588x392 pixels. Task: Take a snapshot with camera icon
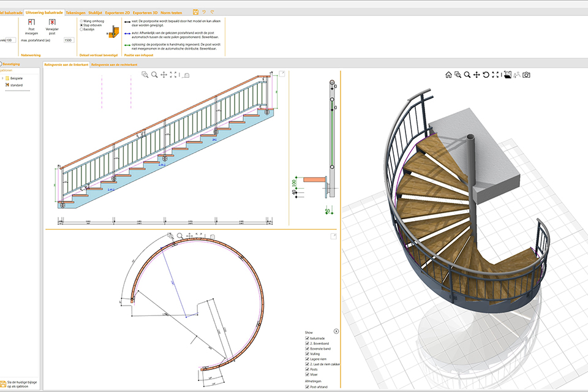(x=527, y=75)
